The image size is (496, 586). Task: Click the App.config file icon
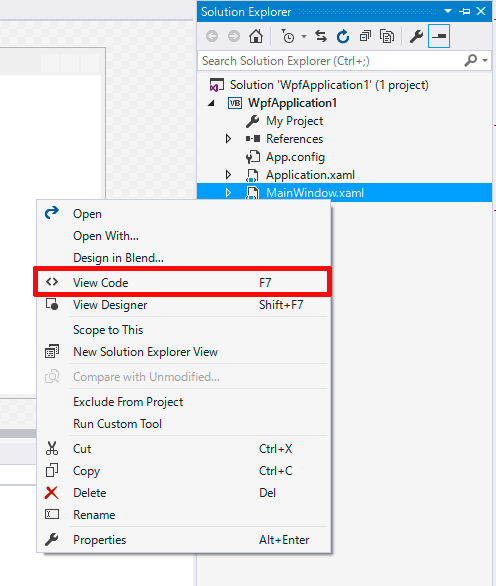pos(253,157)
